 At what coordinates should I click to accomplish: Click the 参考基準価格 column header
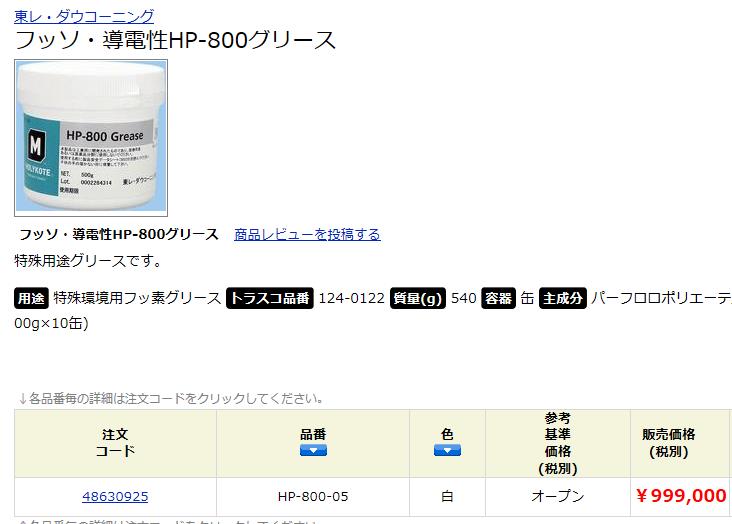pos(558,443)
